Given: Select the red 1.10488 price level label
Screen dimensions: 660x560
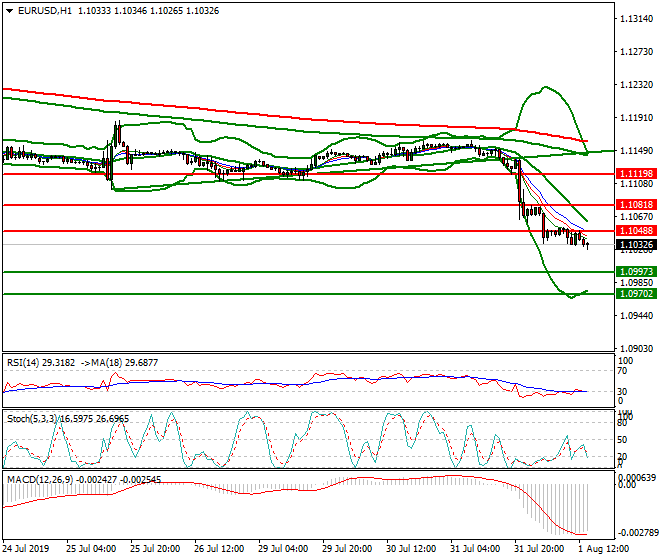Looking at the screenshot, I should 636,231.
